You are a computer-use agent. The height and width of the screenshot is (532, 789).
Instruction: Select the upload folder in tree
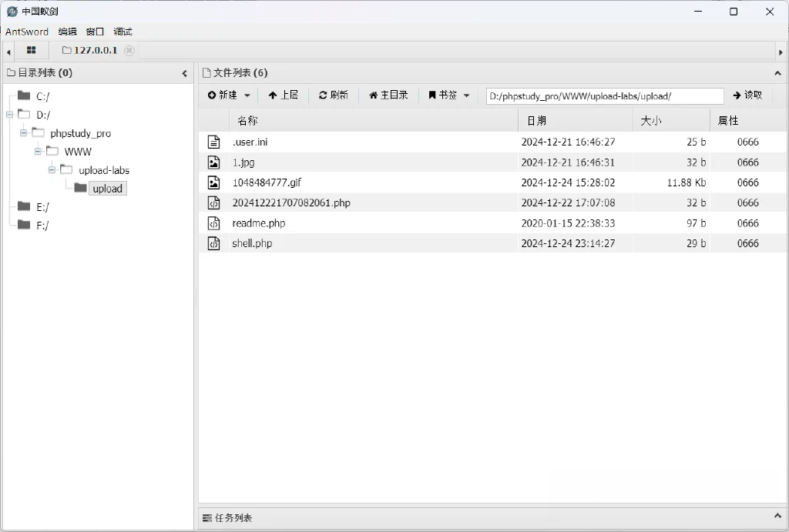[x=108, y=189]
